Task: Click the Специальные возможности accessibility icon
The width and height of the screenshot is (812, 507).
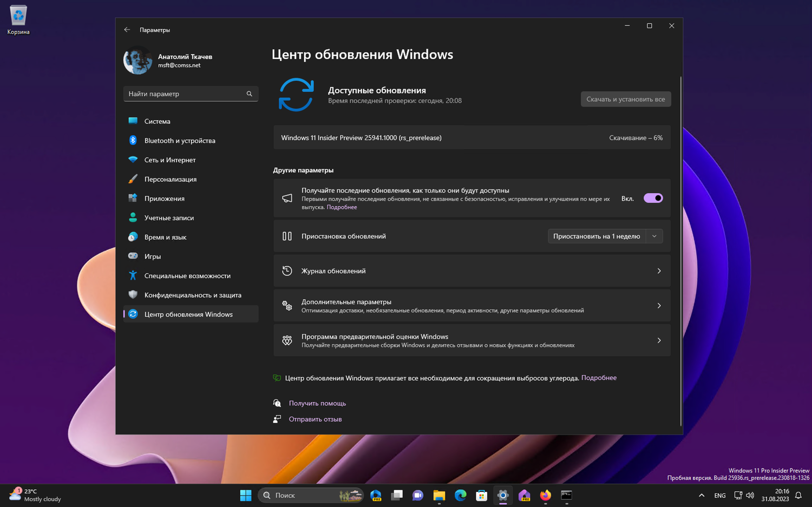Action: (x=133, y=275)
